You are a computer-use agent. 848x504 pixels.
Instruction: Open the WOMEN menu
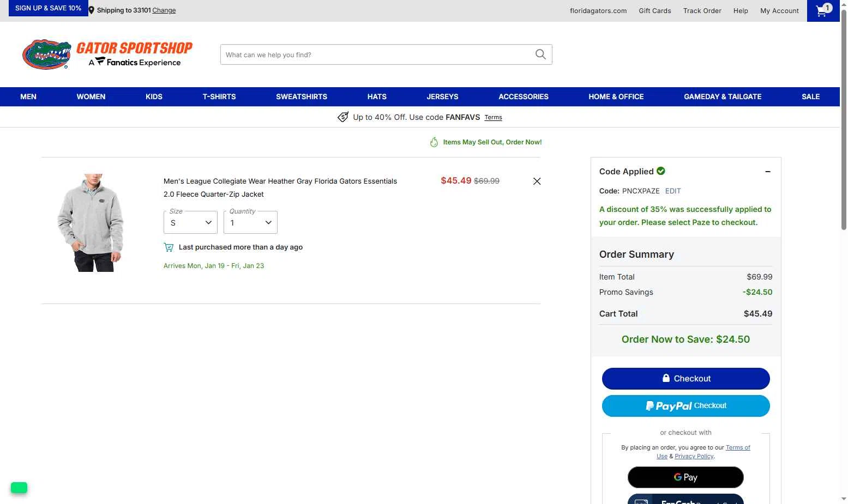pos(91,97)
